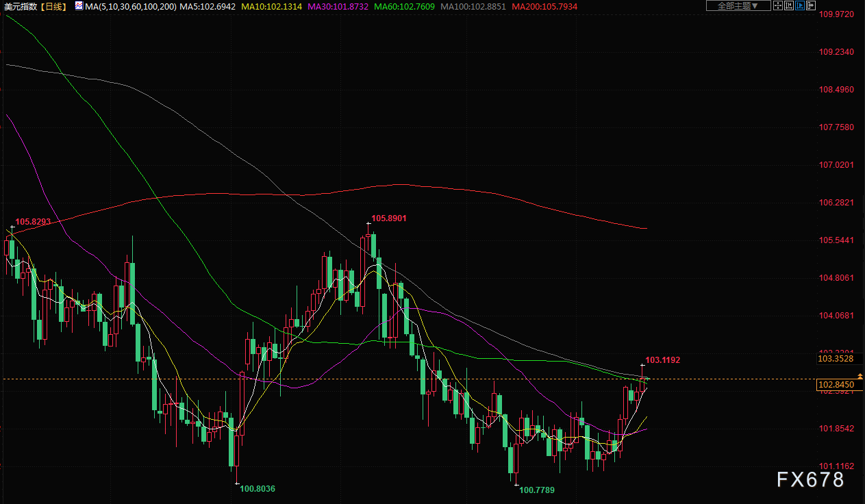Click 104.8061 on price axis
Screen dimensions: 865x504
[x=837, y=278]
